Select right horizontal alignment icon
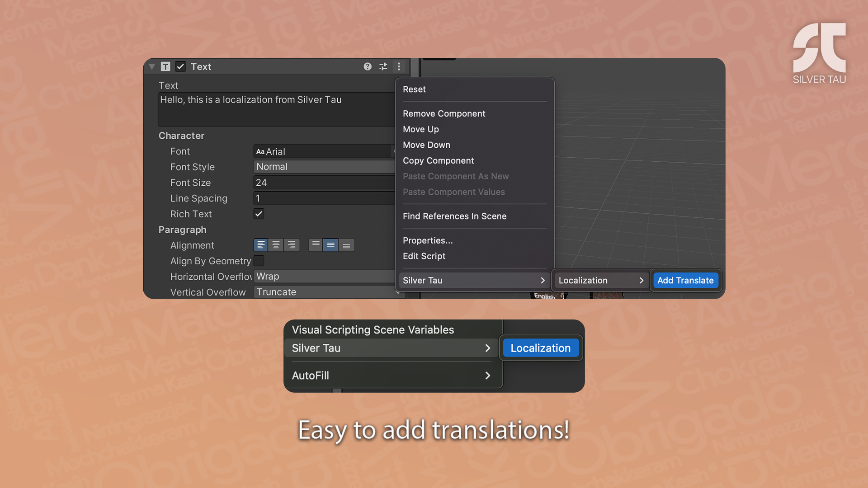This screenshot has width=868, height=488. [292, 245]
